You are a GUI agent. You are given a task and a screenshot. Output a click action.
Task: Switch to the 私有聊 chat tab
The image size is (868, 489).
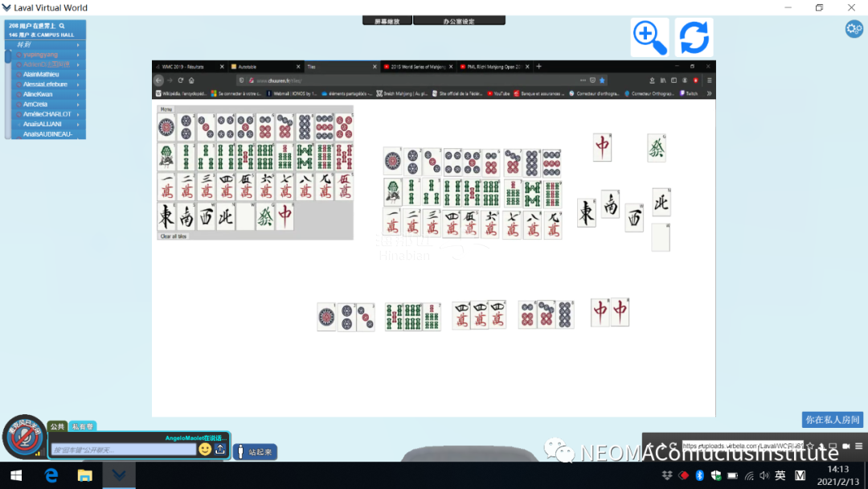point(82,426)
